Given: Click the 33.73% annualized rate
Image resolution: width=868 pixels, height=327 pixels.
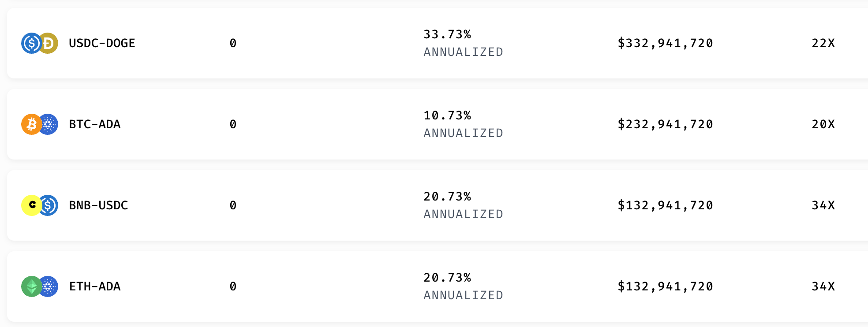Looking at the screenshot, I should pos(447,34).
